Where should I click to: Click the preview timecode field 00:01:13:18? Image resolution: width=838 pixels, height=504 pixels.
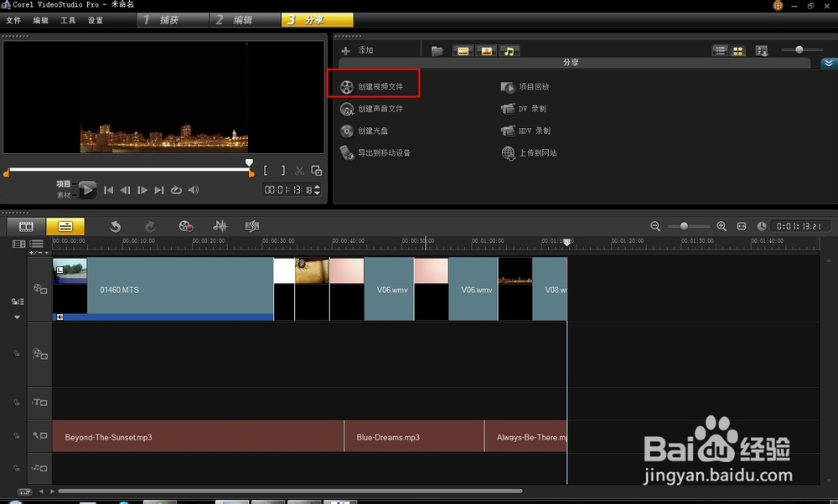[288, 190]
